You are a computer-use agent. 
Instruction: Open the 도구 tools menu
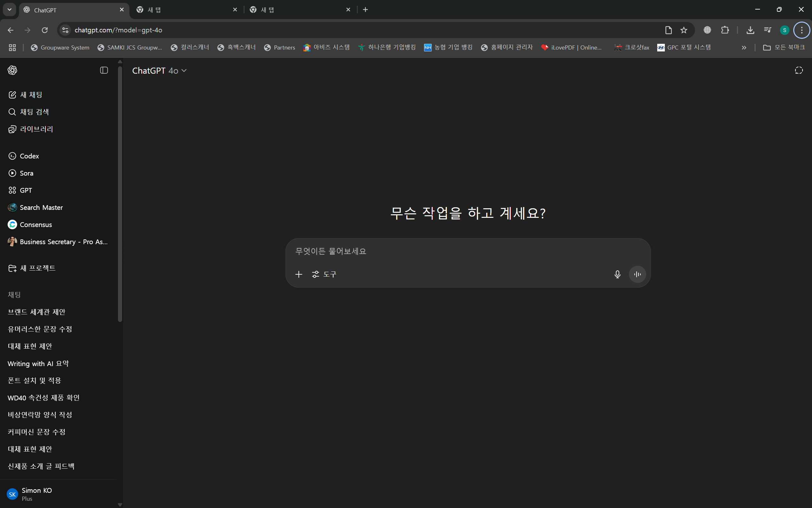click(x=324, y=275)
